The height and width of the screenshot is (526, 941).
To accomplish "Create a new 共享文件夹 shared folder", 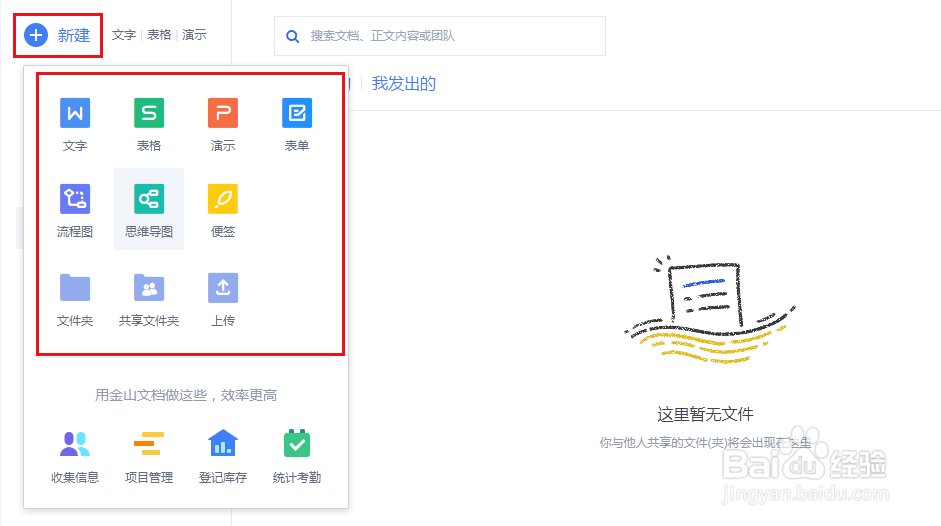I will (149, 300).
